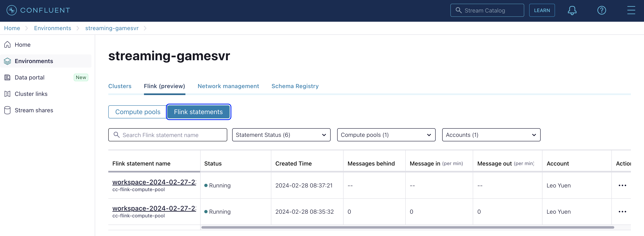644x236 pixels.
Task: Expand the Accounts filter dropdown
Action: point(491,135)
